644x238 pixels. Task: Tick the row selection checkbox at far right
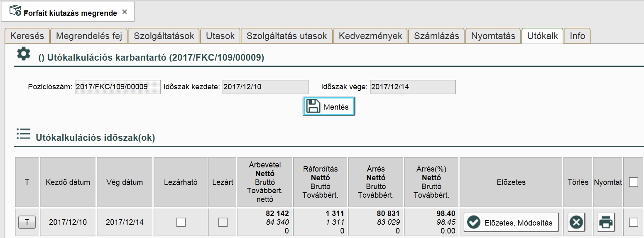[x=633, y=222]
